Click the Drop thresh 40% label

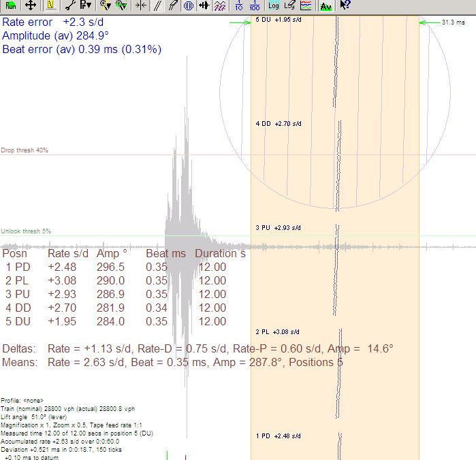pos(25,150)
